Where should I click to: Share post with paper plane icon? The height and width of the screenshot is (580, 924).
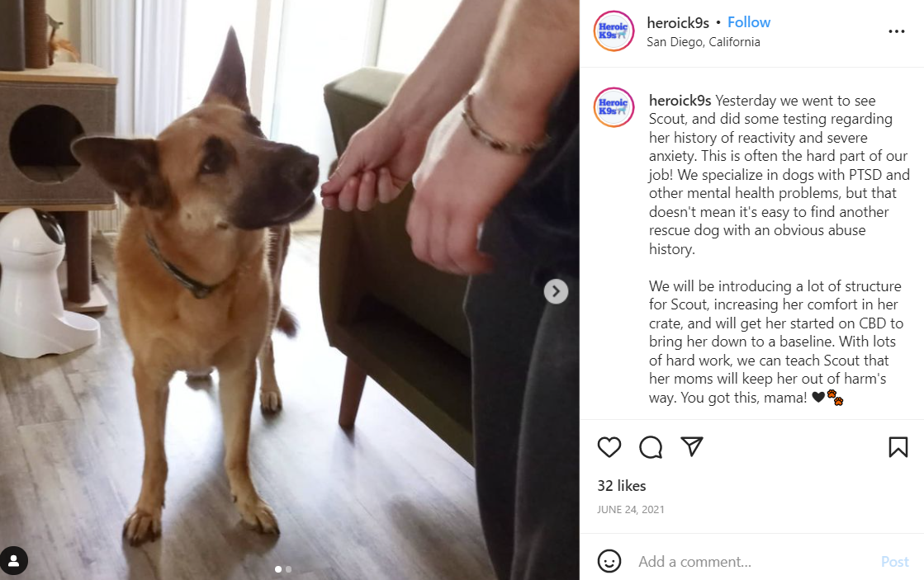click(x=692, y=446)
